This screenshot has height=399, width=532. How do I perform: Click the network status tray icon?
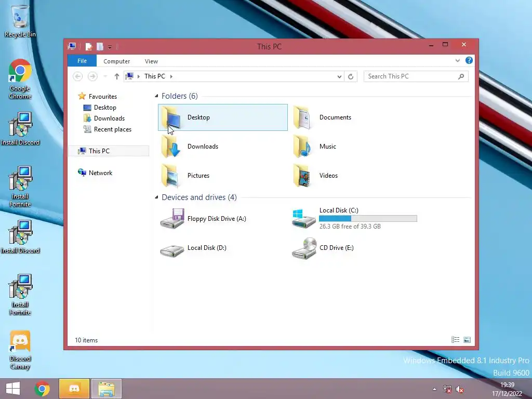pyautogui.click(x=447, y=389)
